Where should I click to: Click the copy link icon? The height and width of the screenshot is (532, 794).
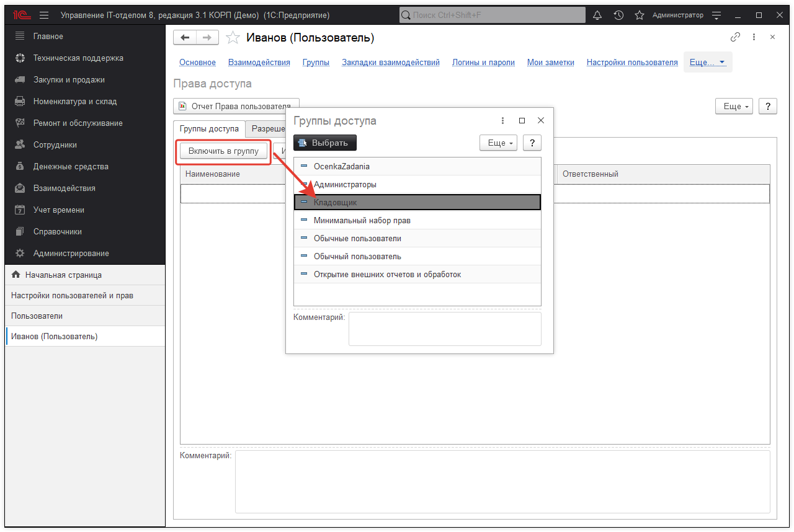(735, 37)
